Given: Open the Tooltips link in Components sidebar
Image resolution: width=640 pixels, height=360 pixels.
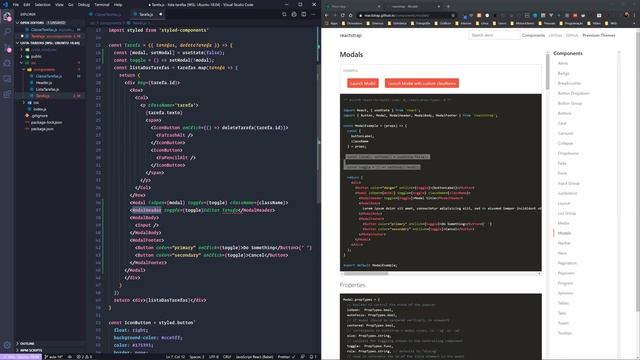Looking at the screenshot, I should click(564, 333).
